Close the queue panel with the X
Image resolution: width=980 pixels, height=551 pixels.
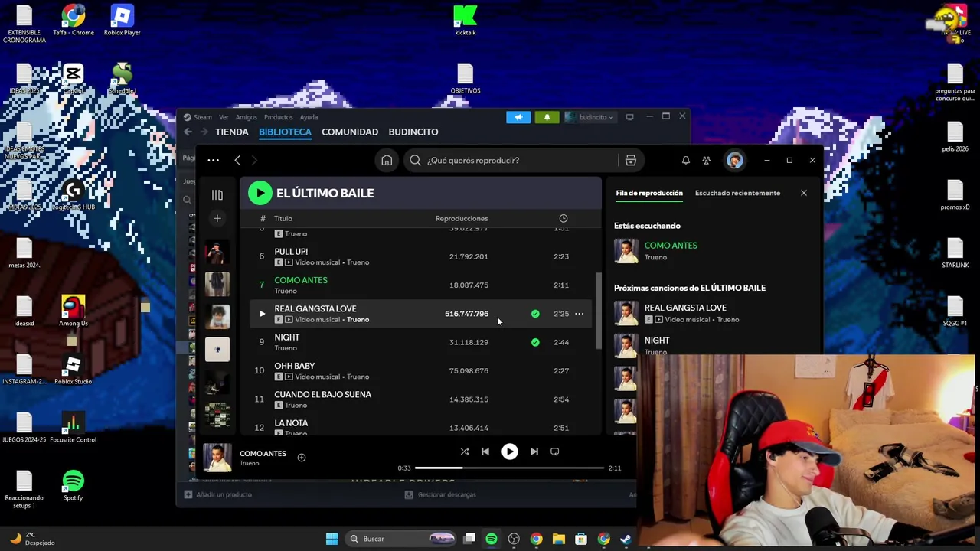pyautogui.click(x=804, y=193)
